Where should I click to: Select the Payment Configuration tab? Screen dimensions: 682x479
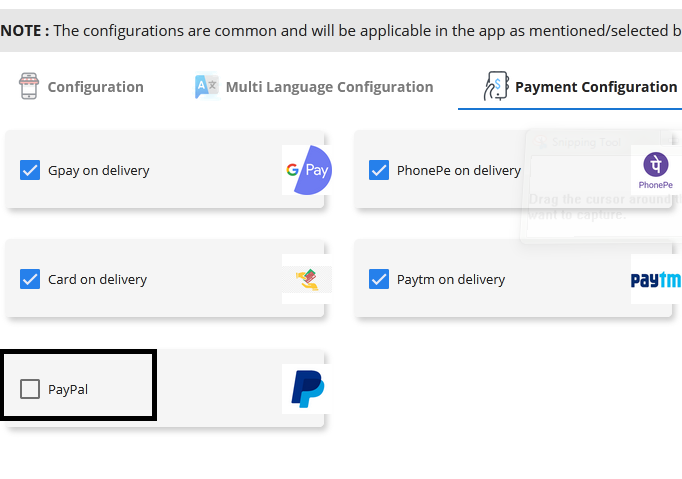tap(595, 87)
